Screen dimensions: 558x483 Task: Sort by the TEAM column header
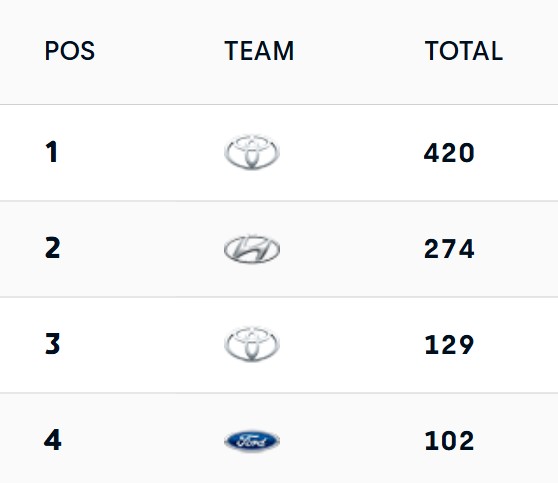[x=259, y=51]
